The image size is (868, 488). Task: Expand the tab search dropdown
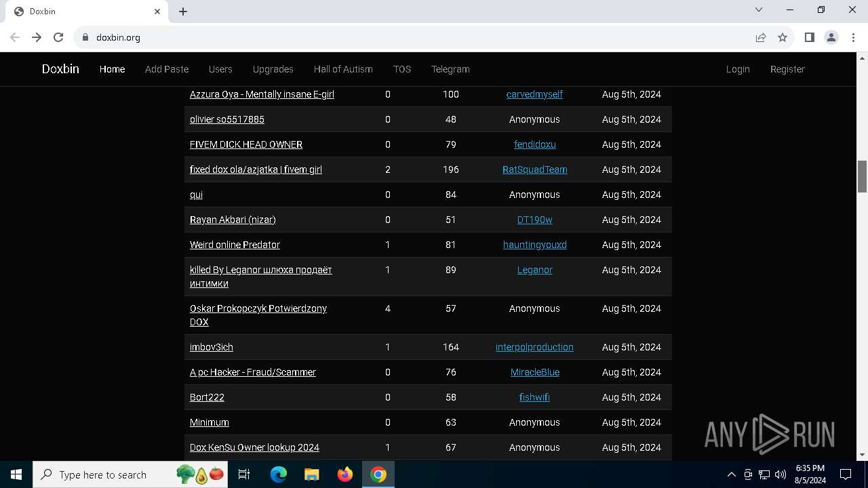click(x=759, y=10)
